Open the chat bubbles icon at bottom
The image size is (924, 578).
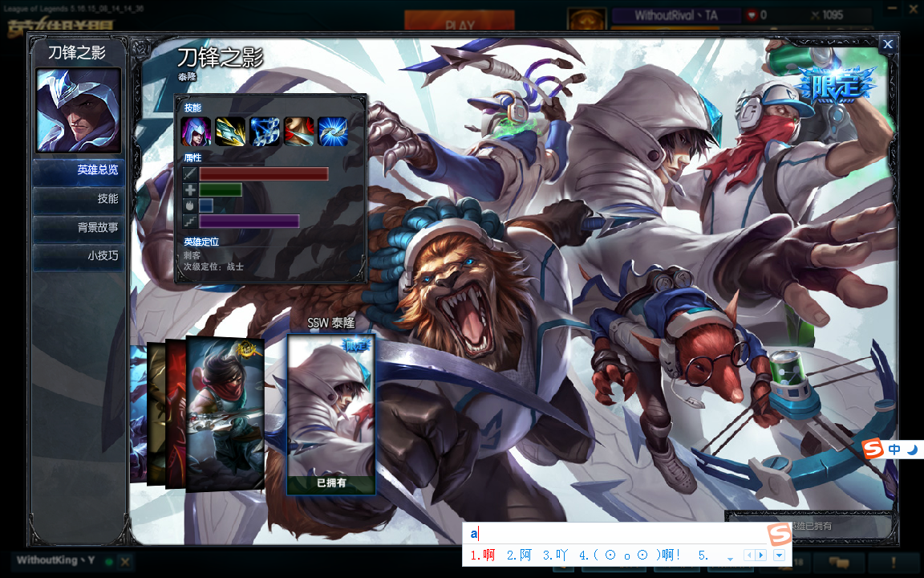(837, 563)
